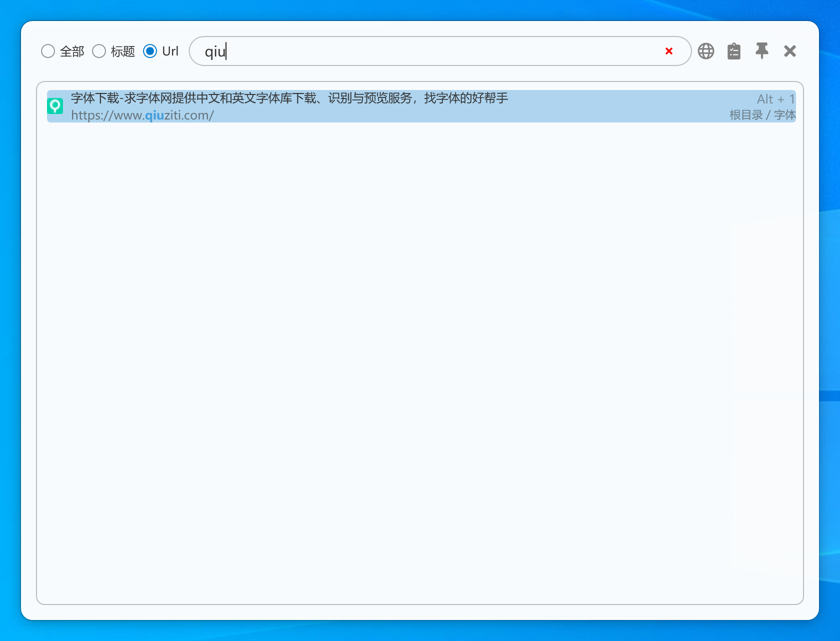Screen dimensions: 840x641
Task: Open the 字体下载-求字体网 result title
Action: [289, 98]
